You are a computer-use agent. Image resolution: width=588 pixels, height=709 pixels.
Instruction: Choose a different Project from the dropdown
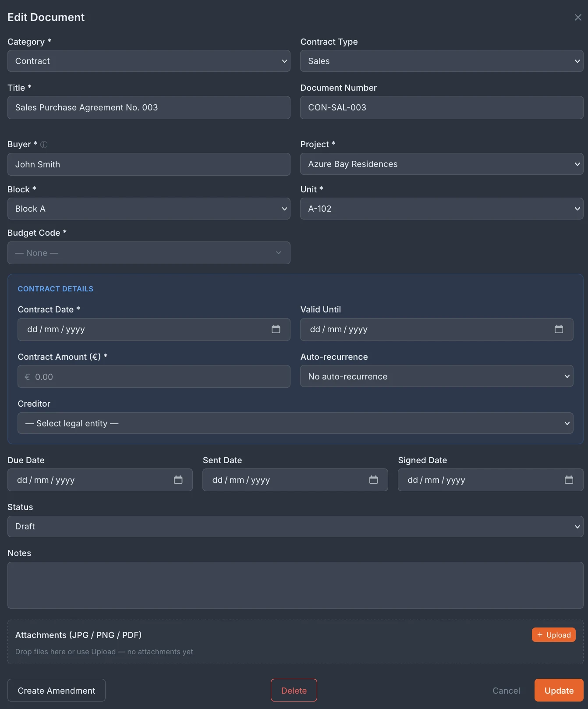tap(442, 164)
